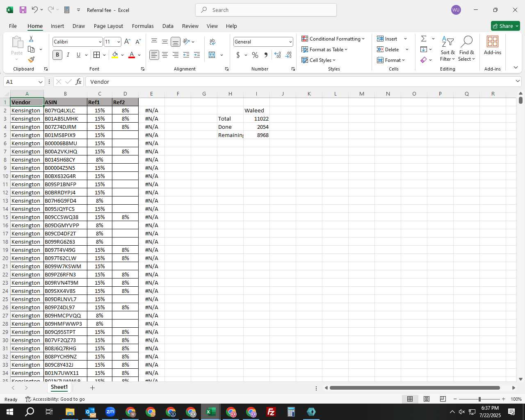Open the font name dropdown showing Calibri
Screen dimensions: 525x420
[100, 42]
